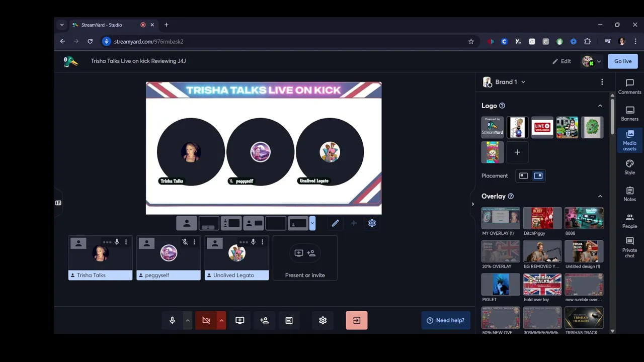Turn on camera with the red camera button
The image size is (644, 362).
coord(206,320)
